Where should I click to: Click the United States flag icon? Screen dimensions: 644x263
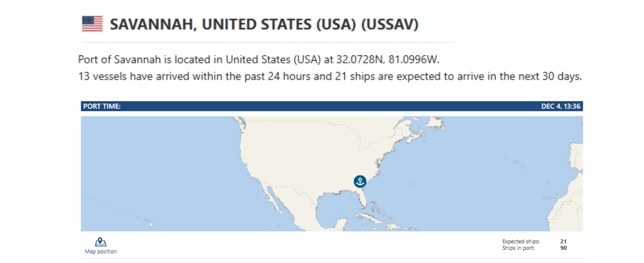[x=92, y=24]
